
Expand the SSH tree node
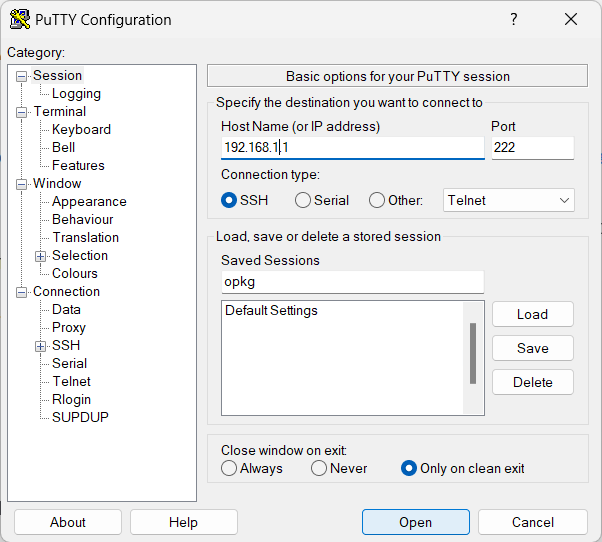click(x=40, y=347)
